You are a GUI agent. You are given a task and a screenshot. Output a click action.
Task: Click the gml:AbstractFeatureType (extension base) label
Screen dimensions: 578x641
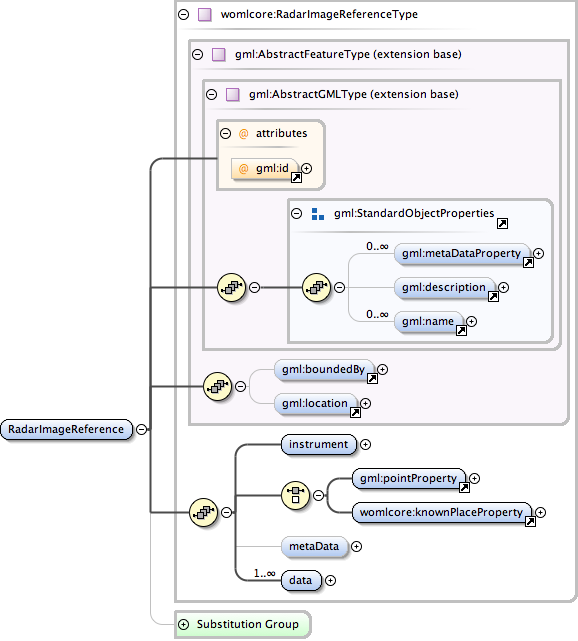point(348,54)
